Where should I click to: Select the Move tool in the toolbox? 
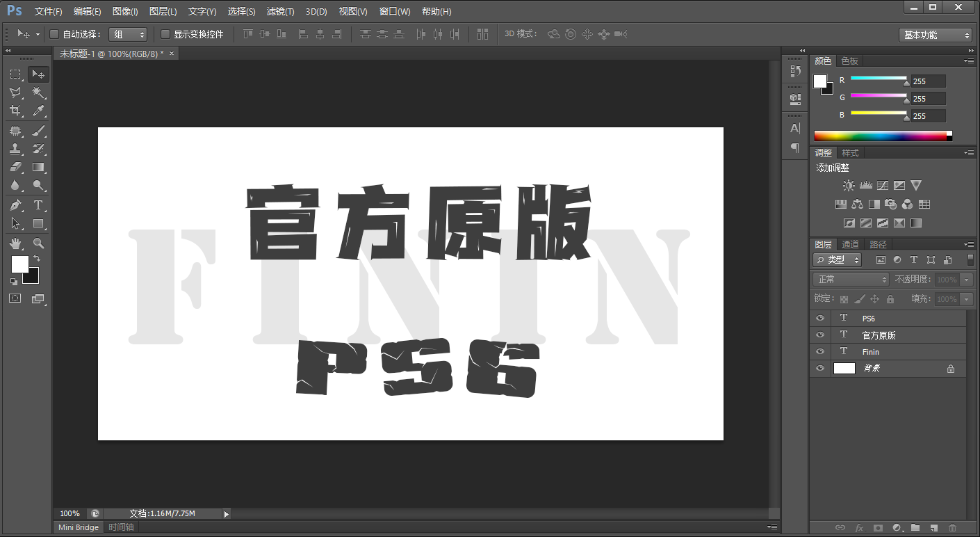[38, 74]
